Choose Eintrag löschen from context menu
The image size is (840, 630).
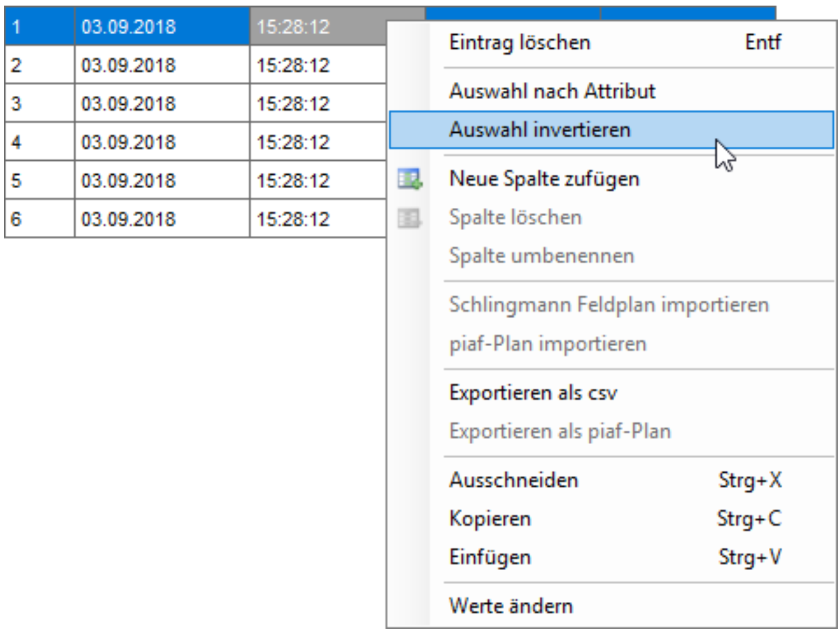click(x=520, y=43)
